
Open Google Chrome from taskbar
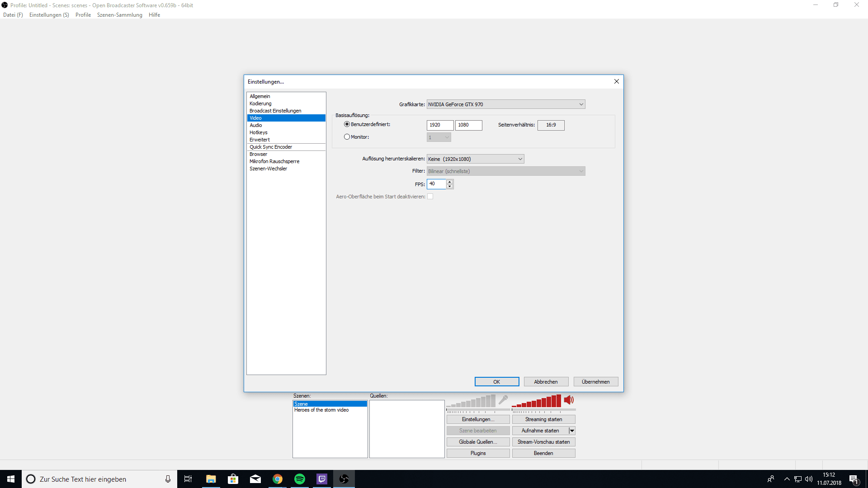(x=278, y=479)
